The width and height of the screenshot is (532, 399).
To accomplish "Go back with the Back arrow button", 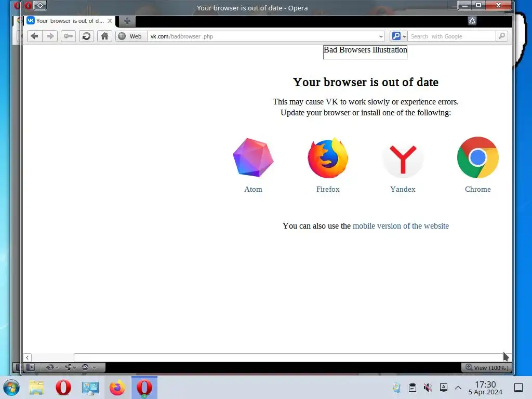I will [x=35, y=36].
